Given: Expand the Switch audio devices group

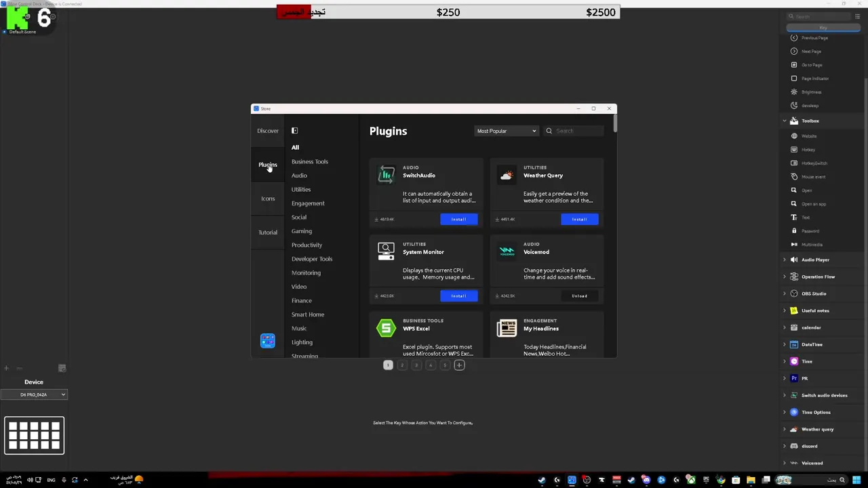Looking at the screenshot, I should point(785,395).
